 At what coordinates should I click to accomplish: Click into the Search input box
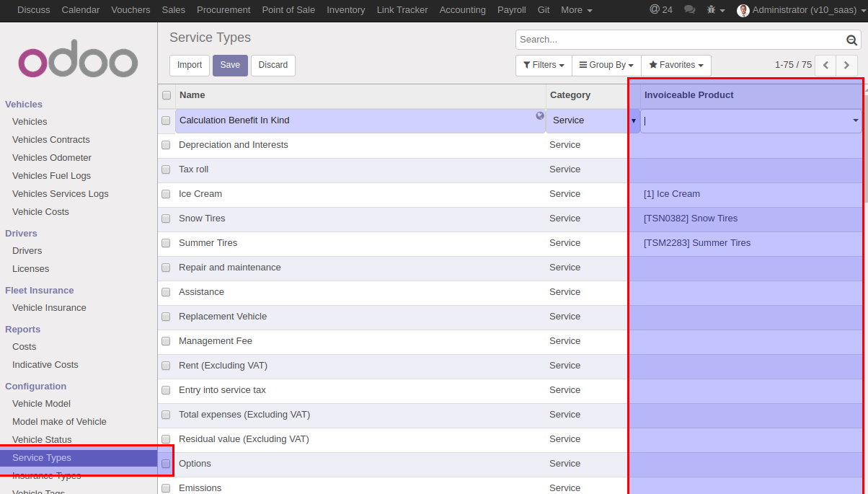pyautogui.click(x=678, y=40)
